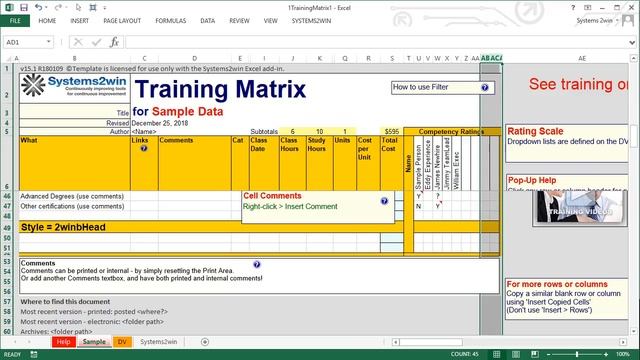Viewport: 640px width, 360px height.
Task: Click the Redo arrow icon
Action: pyautogui.click(x=58, y=7)
